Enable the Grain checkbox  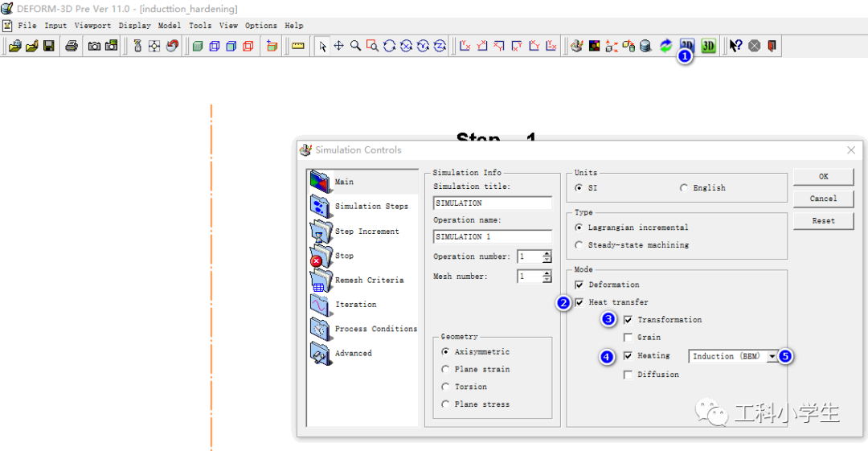[628, 338]
